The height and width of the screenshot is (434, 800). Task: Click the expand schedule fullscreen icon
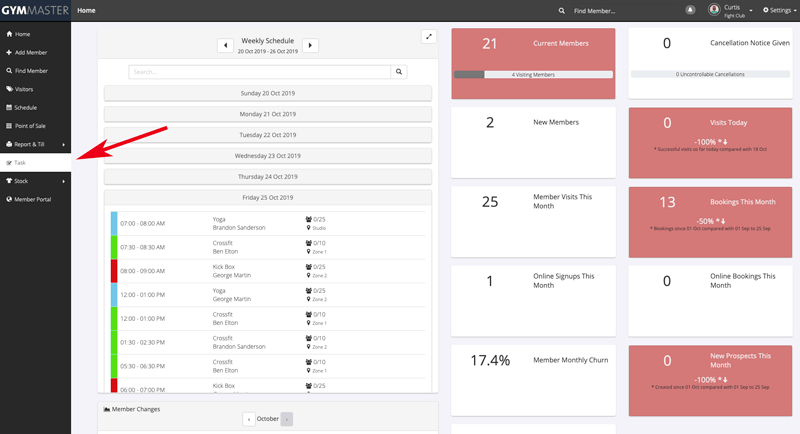coord(428,37)
